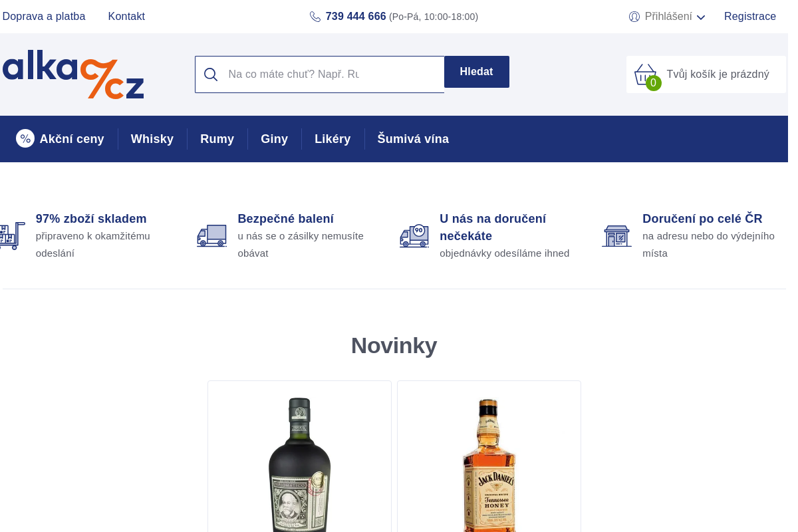Click 'Bezpečné balení' heading

pos(286,219)
